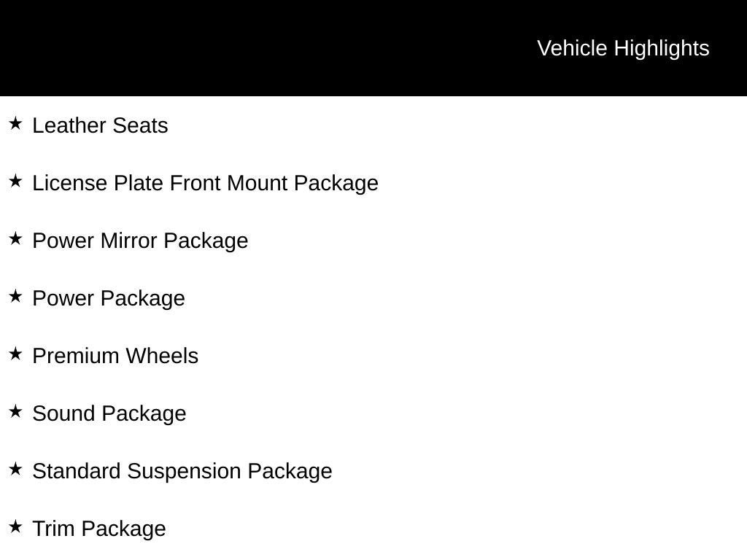This screenshot has width=747, height=560.
Task: Select the star next to Power Mirror Package
Action: pos(15,238)
